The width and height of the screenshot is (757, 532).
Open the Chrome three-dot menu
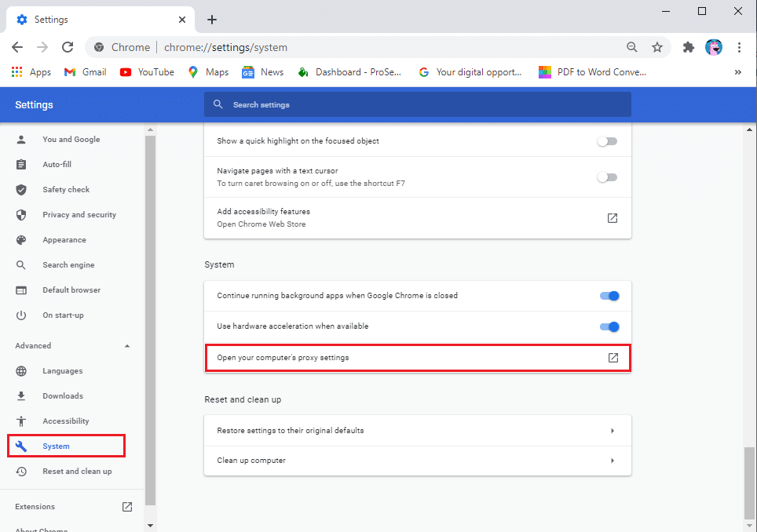click(x=740, y=47)
